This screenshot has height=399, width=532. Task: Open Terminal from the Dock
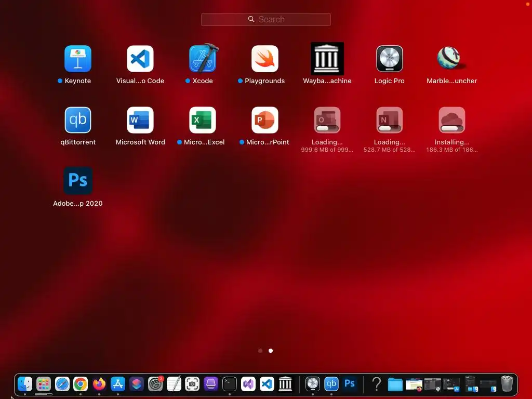pyautogui.click(x=230, y=384)
